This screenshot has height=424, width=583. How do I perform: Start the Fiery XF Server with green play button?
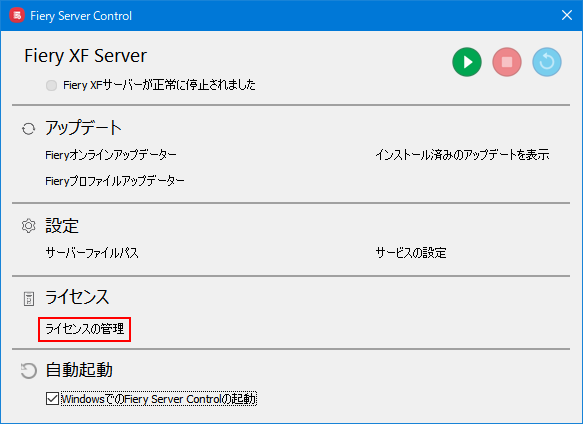pos(467,62)
